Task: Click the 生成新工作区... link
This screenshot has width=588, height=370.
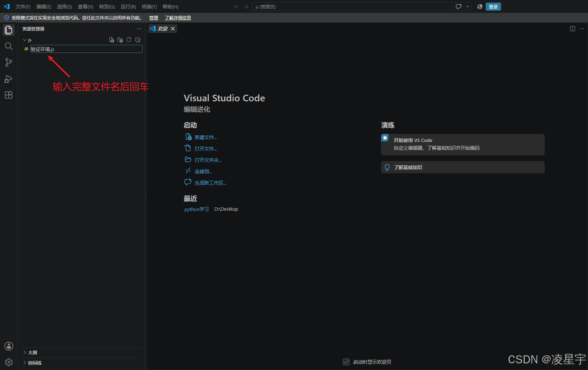Action: pyautogui.click(x=211, y=183)
